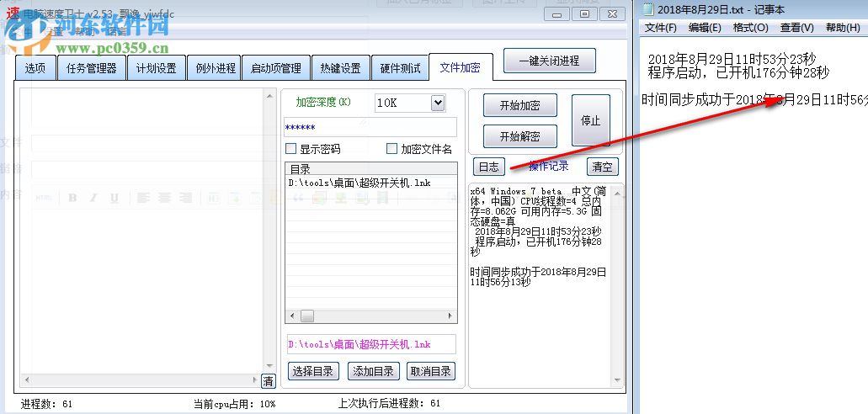Select the 例外进程 tab

tap(216, 69)
